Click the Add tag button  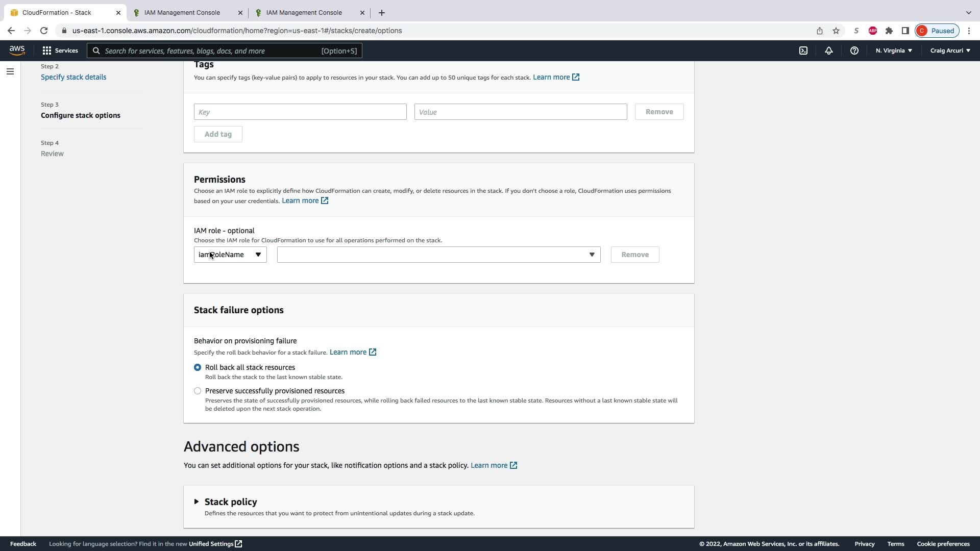(x=218, y=134)
